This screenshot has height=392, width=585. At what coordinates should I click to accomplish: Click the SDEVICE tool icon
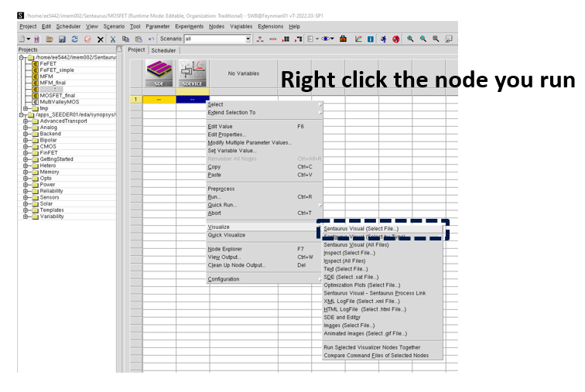[192, 74]
